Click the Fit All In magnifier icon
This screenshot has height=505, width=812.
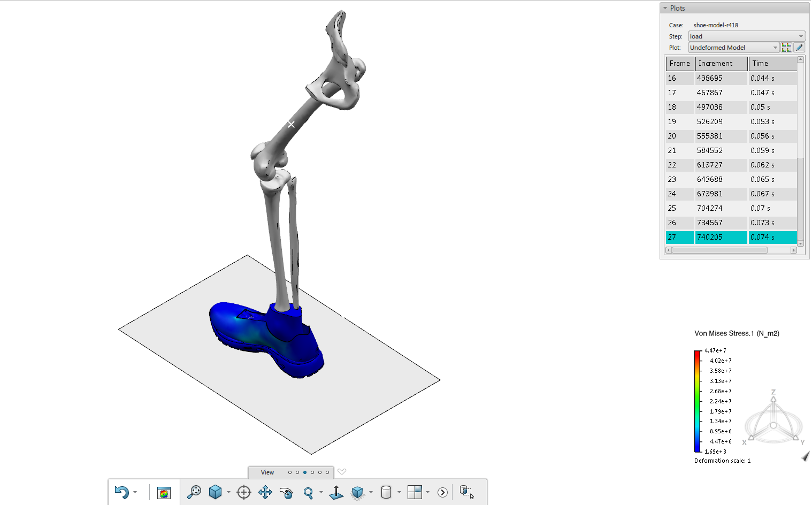(194, 492)
